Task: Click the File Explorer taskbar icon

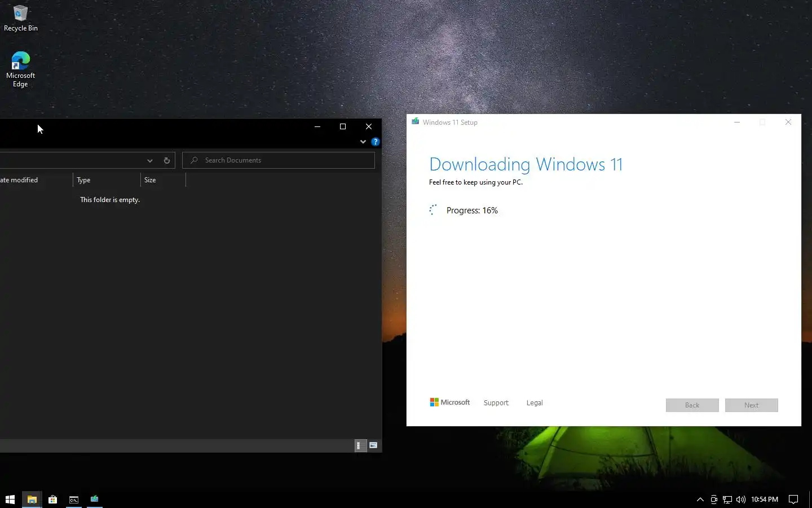Action: tap(32, 500)
